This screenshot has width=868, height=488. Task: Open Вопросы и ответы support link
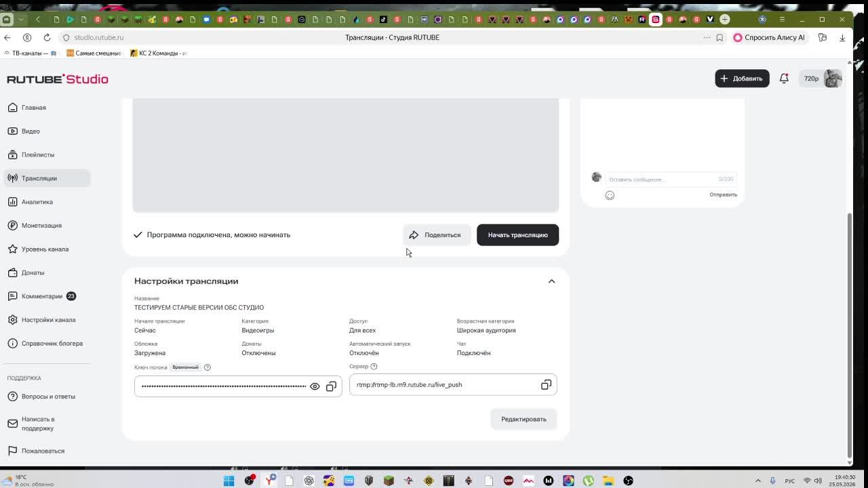(x=47, y=396)
